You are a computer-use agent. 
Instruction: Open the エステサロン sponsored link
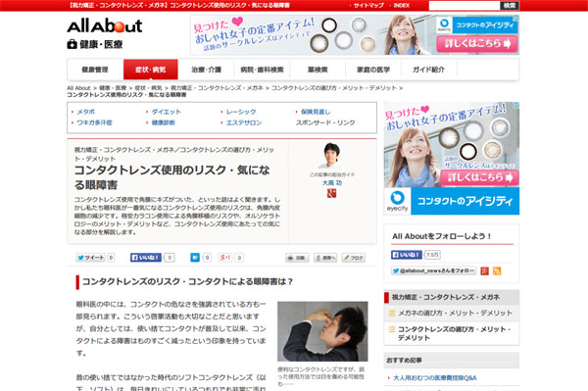point(244,122)
